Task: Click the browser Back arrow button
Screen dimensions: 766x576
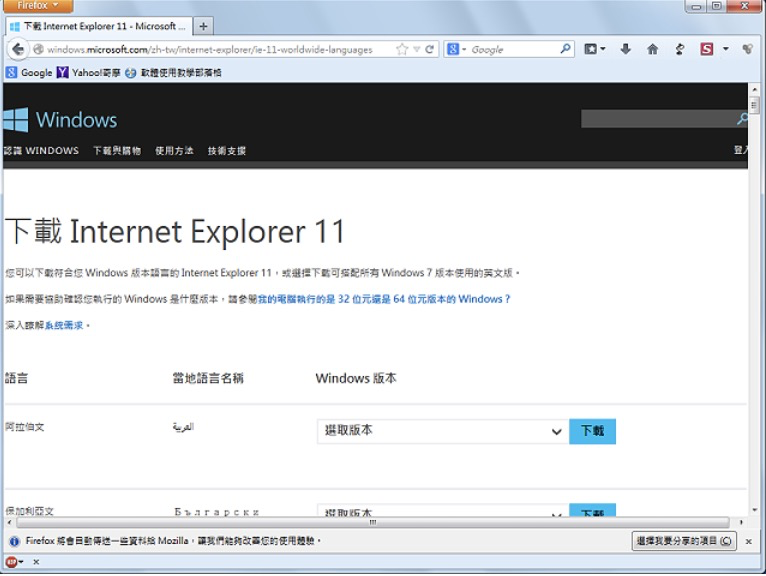Action: pyautogui.click(x=18, y=49)
